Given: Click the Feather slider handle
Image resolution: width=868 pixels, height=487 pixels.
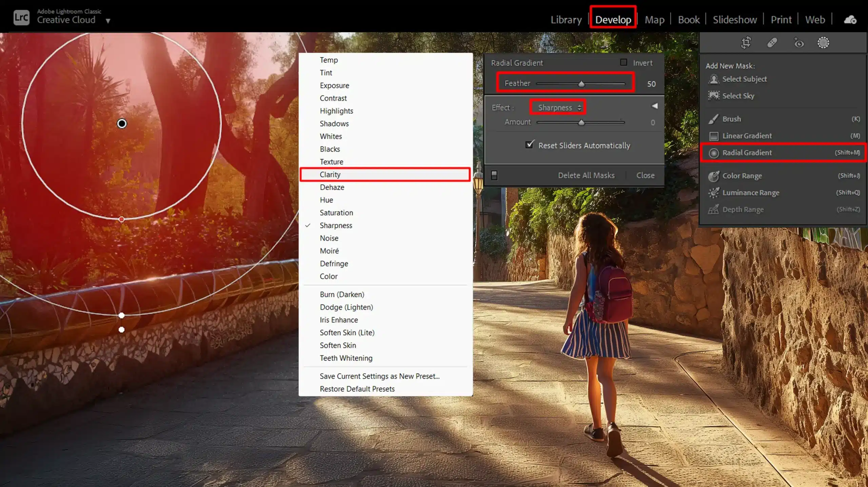Looking at the screenshot, I should point(581,84).
